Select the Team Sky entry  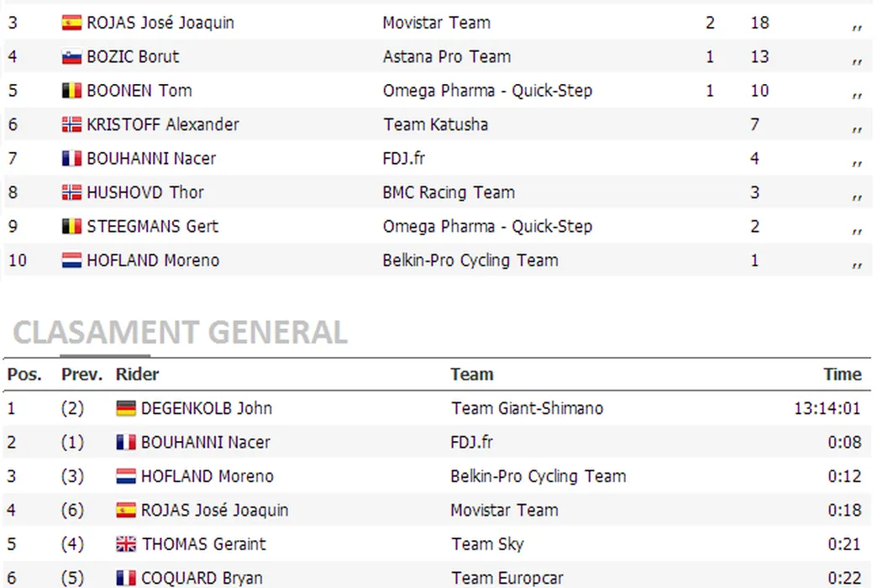(x=487, y=544)
